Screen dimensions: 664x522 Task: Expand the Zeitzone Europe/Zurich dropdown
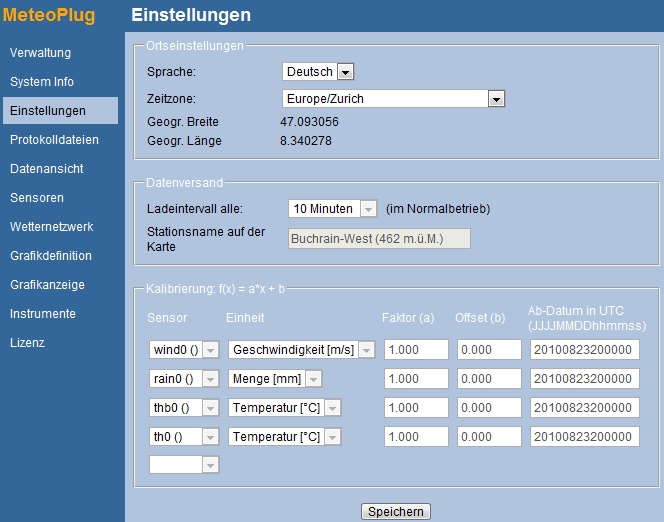pyautogui.click(x=393, y=99)
